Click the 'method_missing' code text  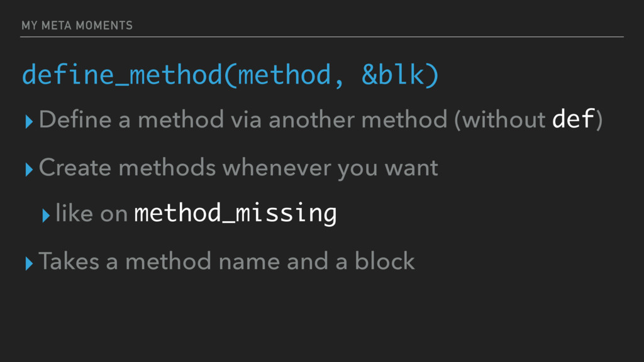pyautogui.click(x=235, y=214)
